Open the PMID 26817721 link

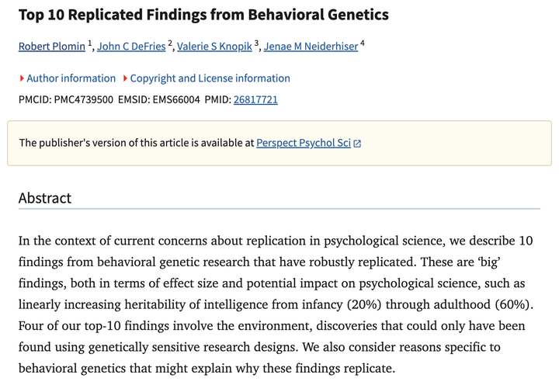(255, 99)
